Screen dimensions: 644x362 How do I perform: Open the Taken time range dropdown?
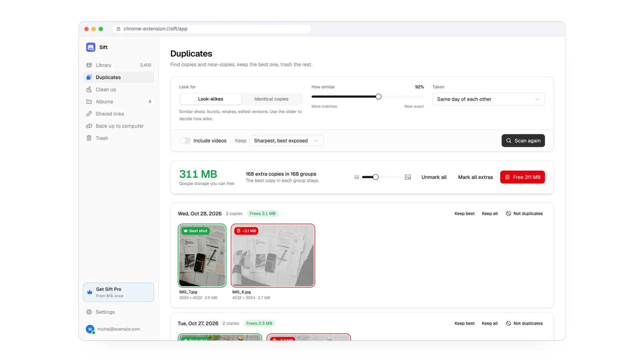coord(488,99)
